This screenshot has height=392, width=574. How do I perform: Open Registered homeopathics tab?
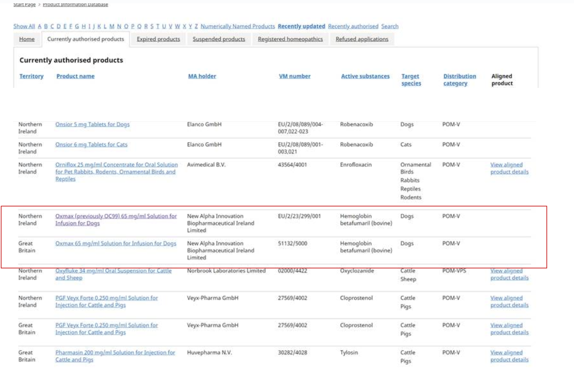tap(290, 39)
